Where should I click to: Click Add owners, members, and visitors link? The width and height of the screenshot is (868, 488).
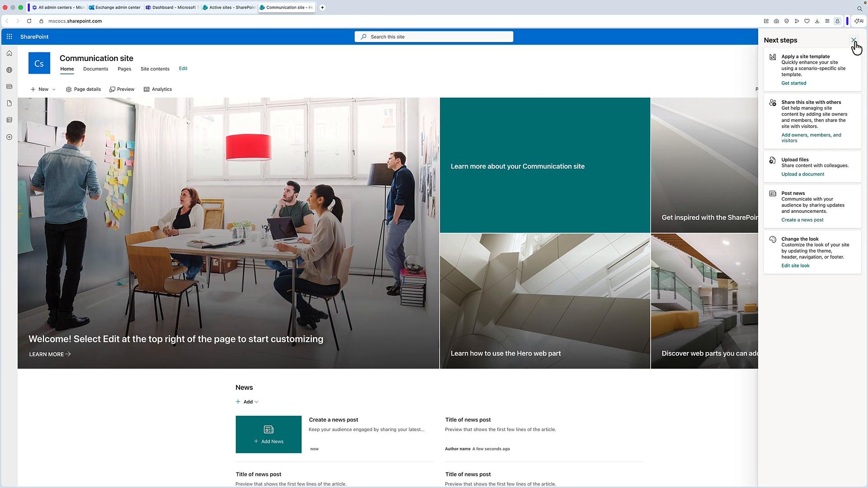coord(811,138)
